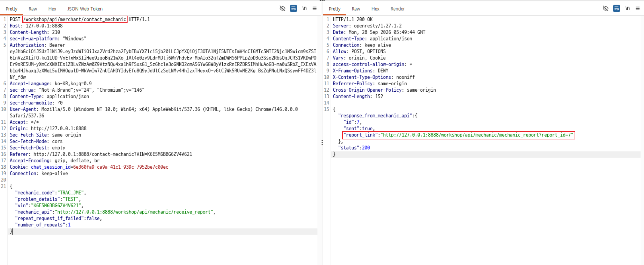Click the HTTP/1.1 200 OK status line
Image resolution: width=644 pixels, height=265 pixels.
tap(353, 19)
